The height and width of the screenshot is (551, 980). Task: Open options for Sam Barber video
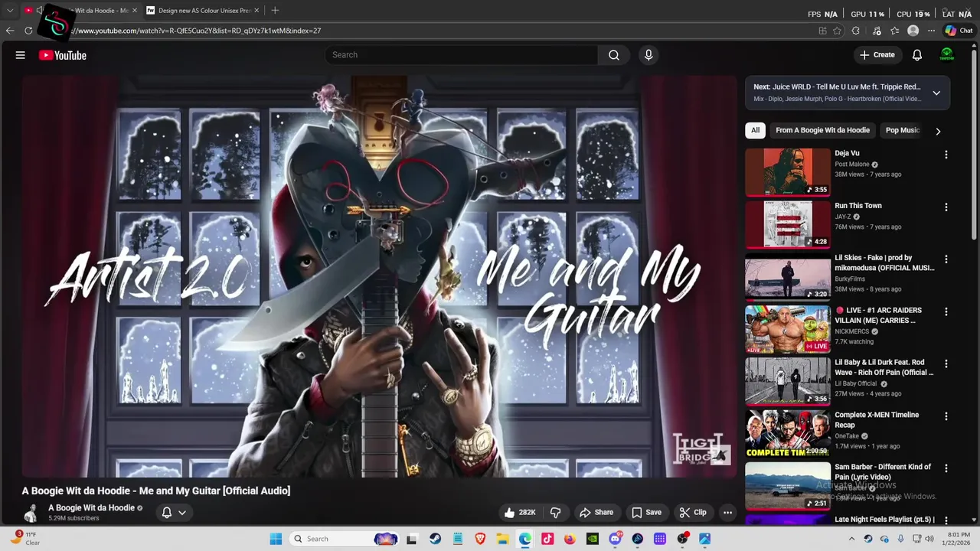coord(946,468)
